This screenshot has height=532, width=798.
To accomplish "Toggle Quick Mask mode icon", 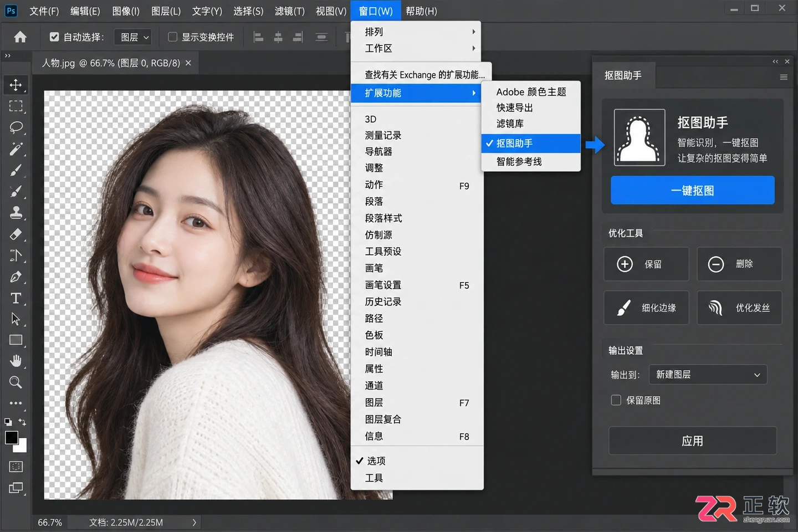I will [x=16, y=467].
